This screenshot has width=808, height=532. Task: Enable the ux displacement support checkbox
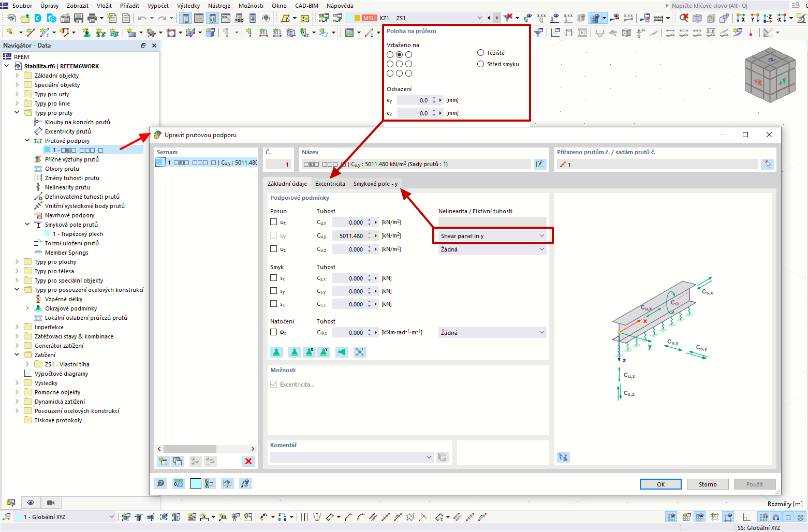pyautogui.click(x=274, y=222)
